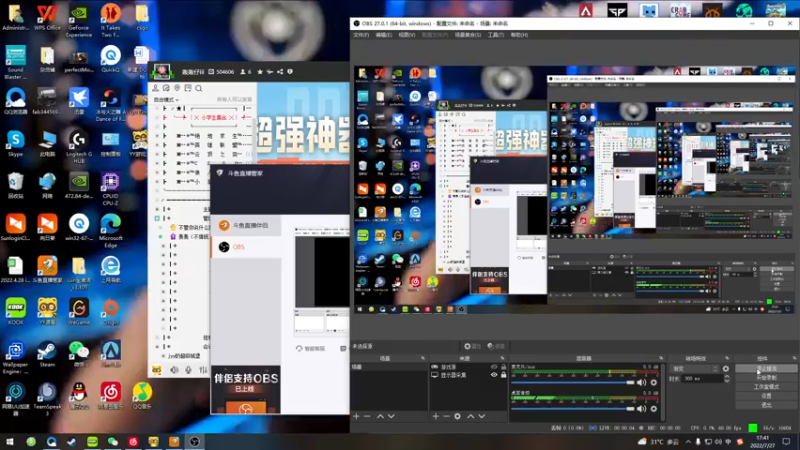Toggle speaker icon in YY bottom bar

coord(174,370)
